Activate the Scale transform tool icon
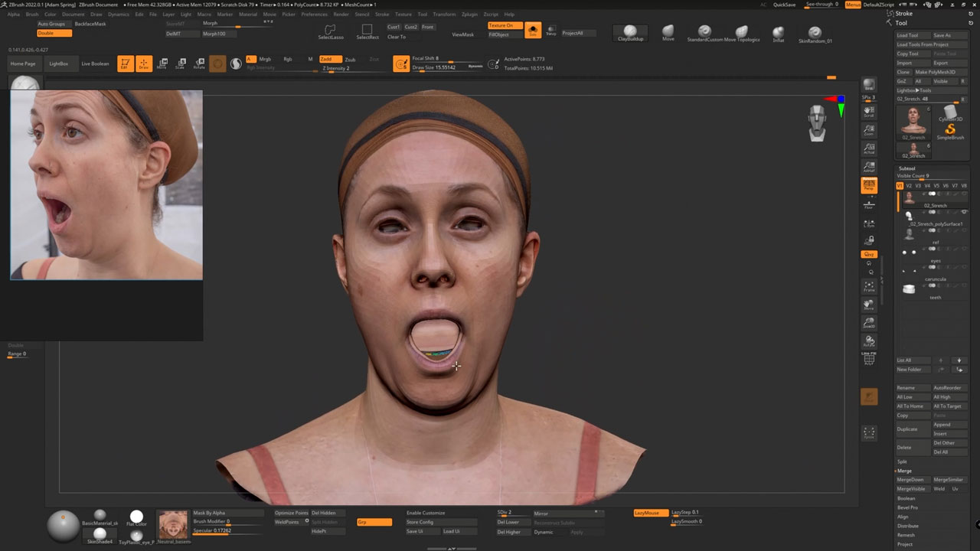 pyautogui.click(x=181, y=64)
